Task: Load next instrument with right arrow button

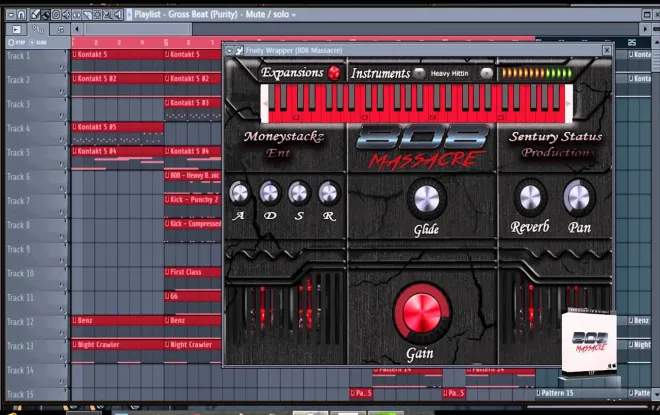Action: point(487,73)
